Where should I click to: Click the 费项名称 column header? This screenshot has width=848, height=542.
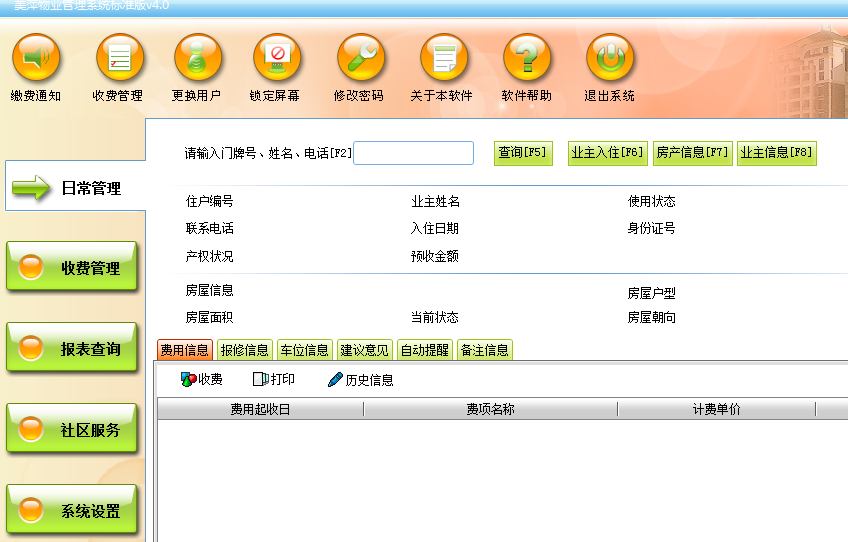490,409
